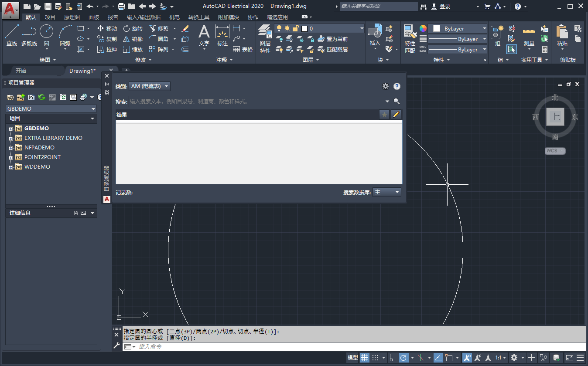Open the Panel (面板) ribbon tab
Viewport: 588px width, 366px height.
pyautogui.click(x=94, y=17)
